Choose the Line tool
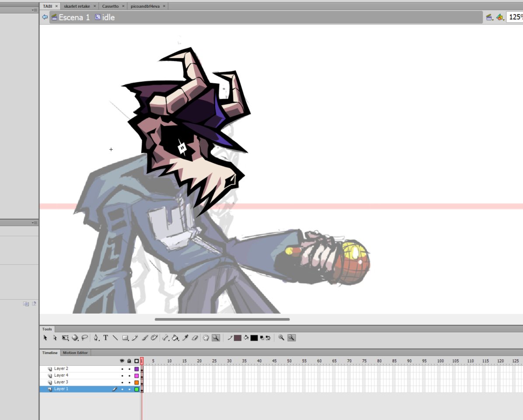The height and width of the screenshot is (420, 523). click(x=115, y=338)
